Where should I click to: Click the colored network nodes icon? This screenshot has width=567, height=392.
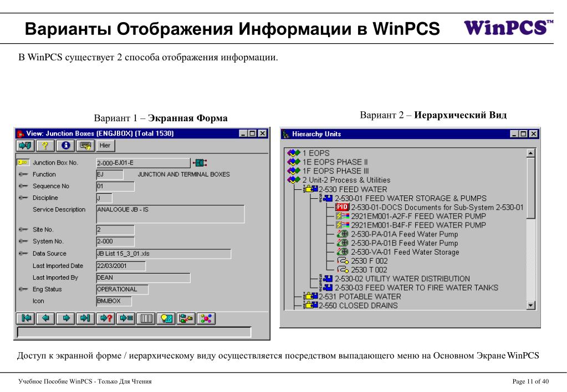206,318
